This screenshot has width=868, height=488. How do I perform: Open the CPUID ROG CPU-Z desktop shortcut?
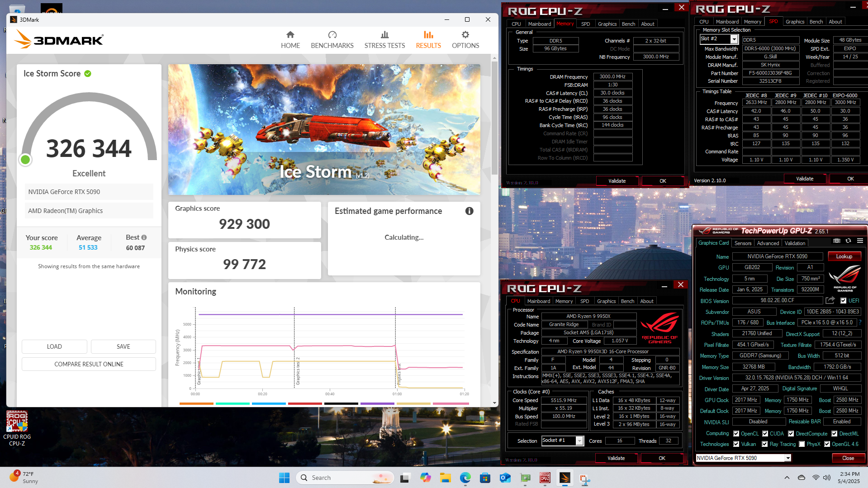click(17, 428)
